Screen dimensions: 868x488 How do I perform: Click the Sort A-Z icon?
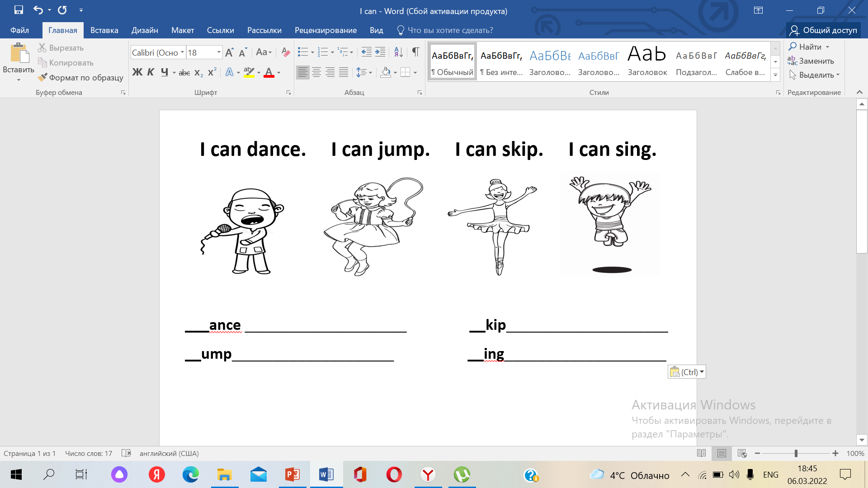398,52
